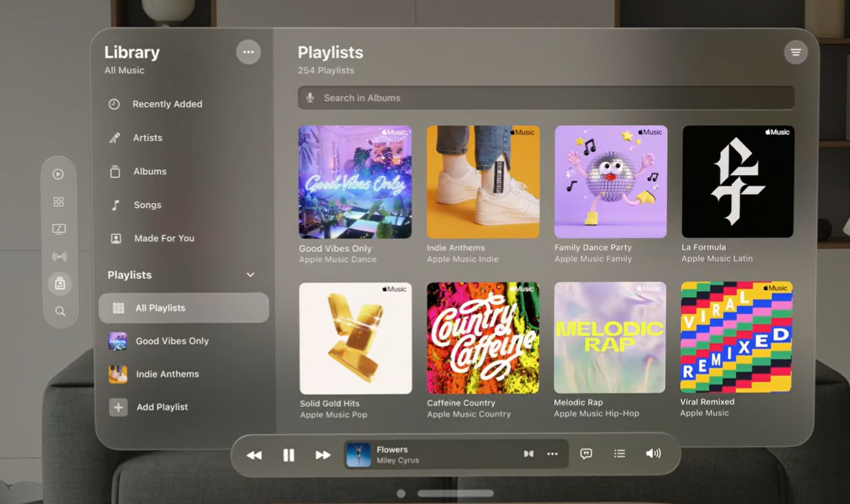Open the Family Dance Party playlist
This screenshot has height=504, width=850.
pyautogui.click(x=610, y=181)
